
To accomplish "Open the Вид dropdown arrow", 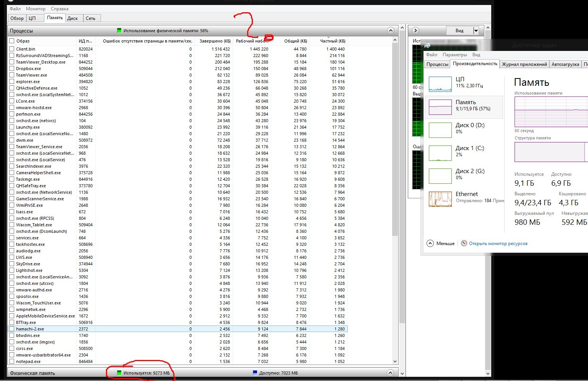I will pos(476,31).
